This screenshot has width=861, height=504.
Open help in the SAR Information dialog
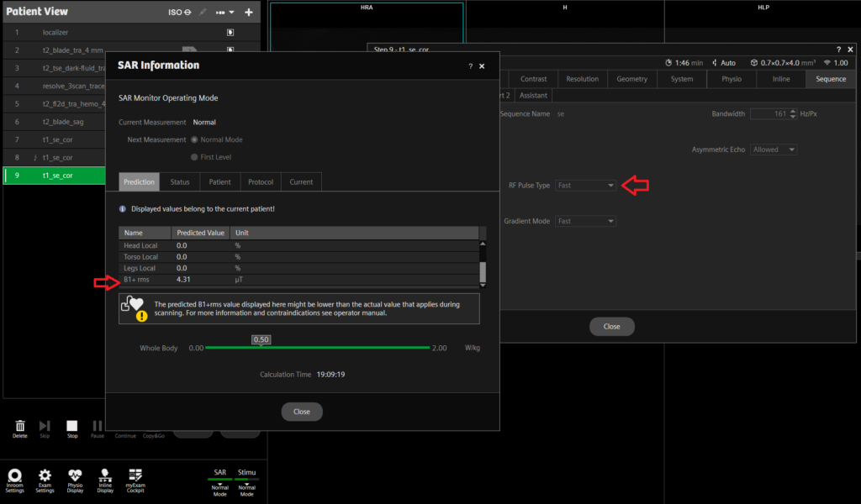tap(471, 66)
